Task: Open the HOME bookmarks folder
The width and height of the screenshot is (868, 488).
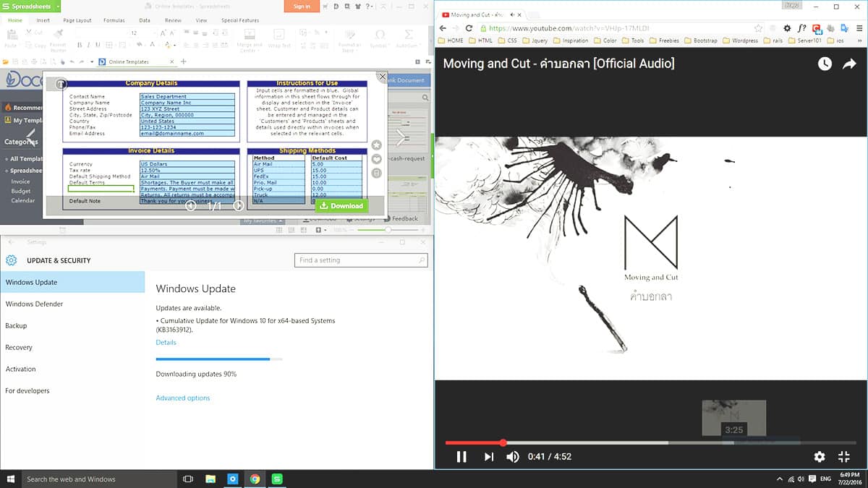Action: click(450, 40)
